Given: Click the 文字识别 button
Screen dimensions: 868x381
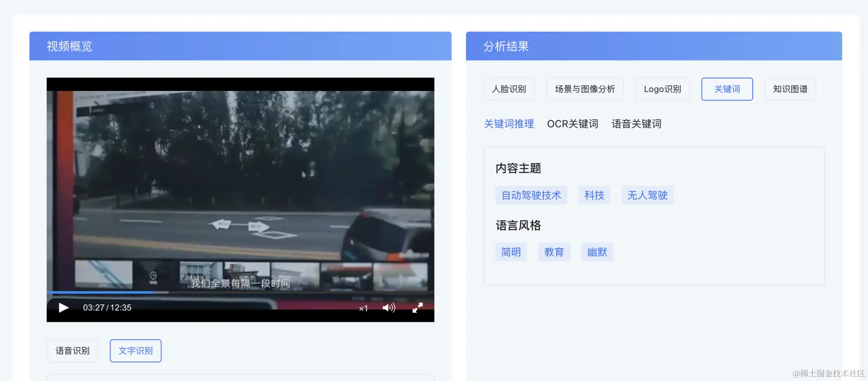Looking at the screenshot, I should pos(136,351).
